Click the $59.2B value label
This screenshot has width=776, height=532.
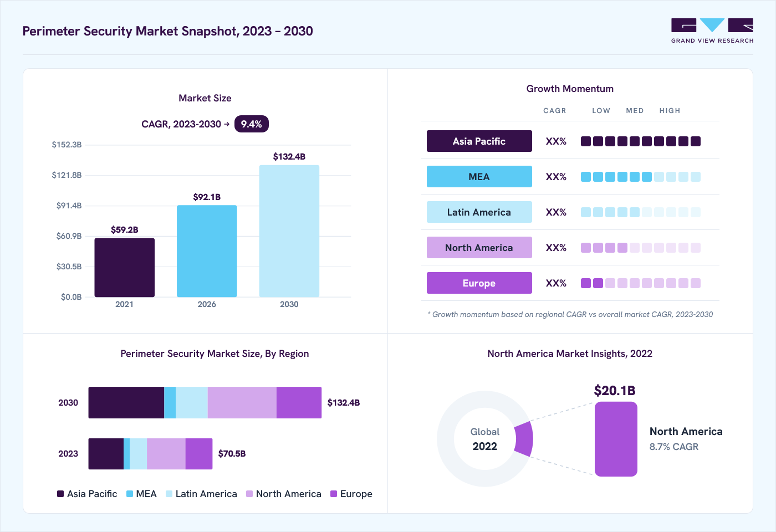125,230
